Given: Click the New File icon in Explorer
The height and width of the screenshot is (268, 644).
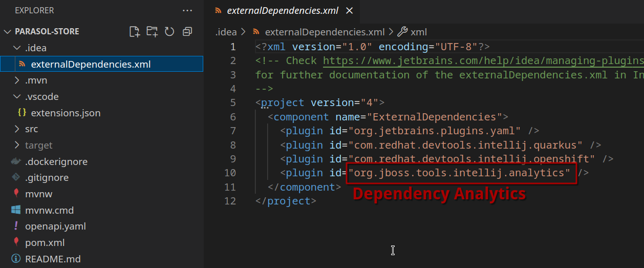Looking at the screenshot, I should click(x=135, y=32).
